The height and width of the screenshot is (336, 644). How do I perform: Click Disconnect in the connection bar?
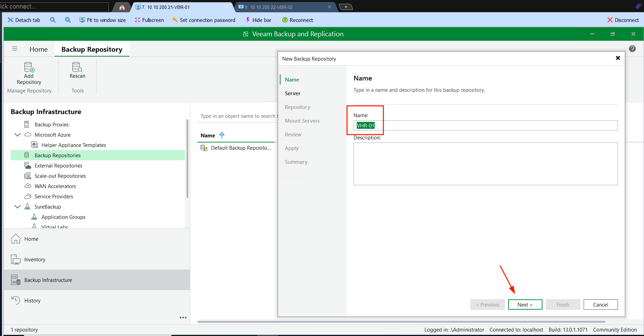pos(623,20)
